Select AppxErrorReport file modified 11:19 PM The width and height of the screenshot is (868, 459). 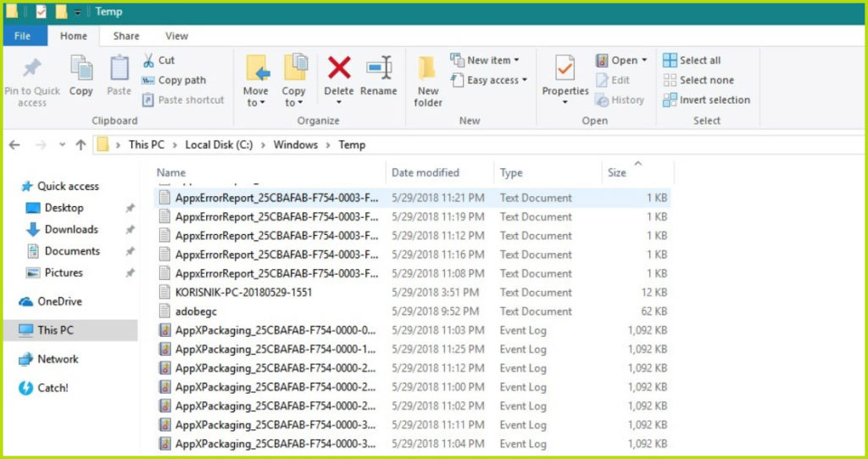(x=412, y=216)
